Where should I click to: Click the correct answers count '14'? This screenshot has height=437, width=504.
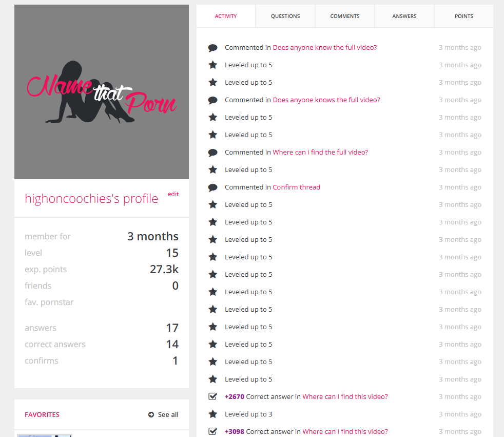[x=172, y=344]
